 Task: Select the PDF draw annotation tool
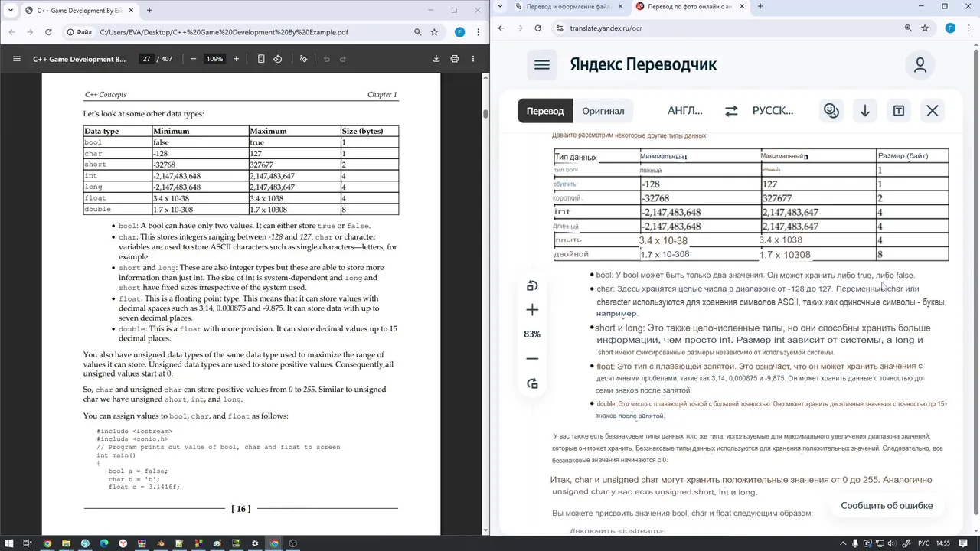[x=303, y=59]
